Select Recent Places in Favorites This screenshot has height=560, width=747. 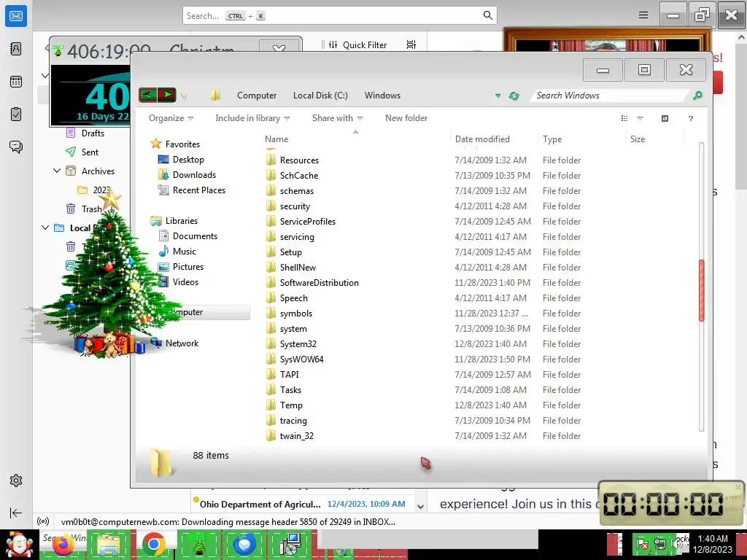(198, 190)
